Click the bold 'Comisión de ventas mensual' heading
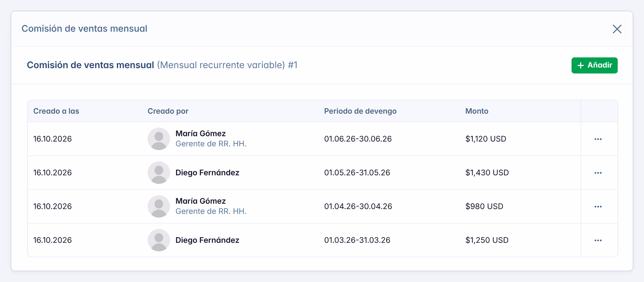 (91, 65)
